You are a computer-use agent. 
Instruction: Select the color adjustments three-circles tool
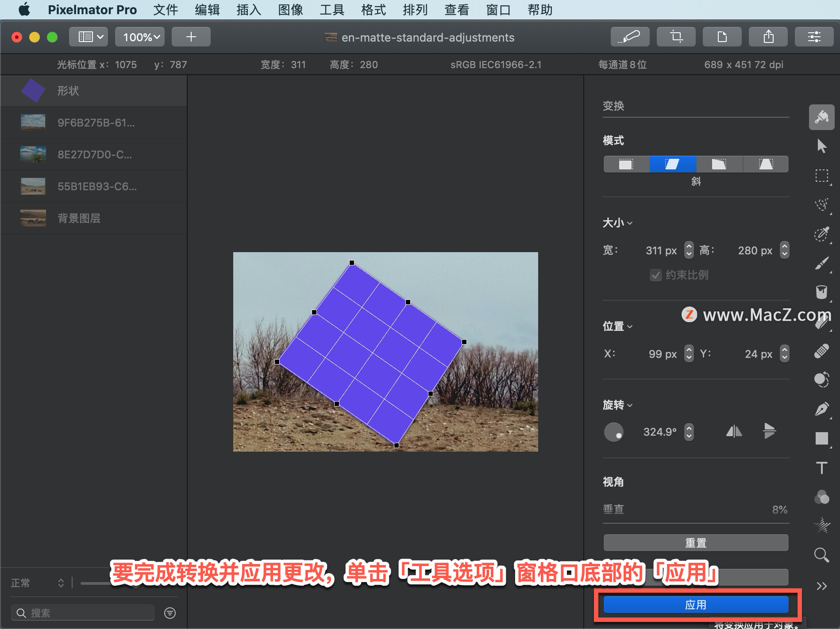click(821, 497)
